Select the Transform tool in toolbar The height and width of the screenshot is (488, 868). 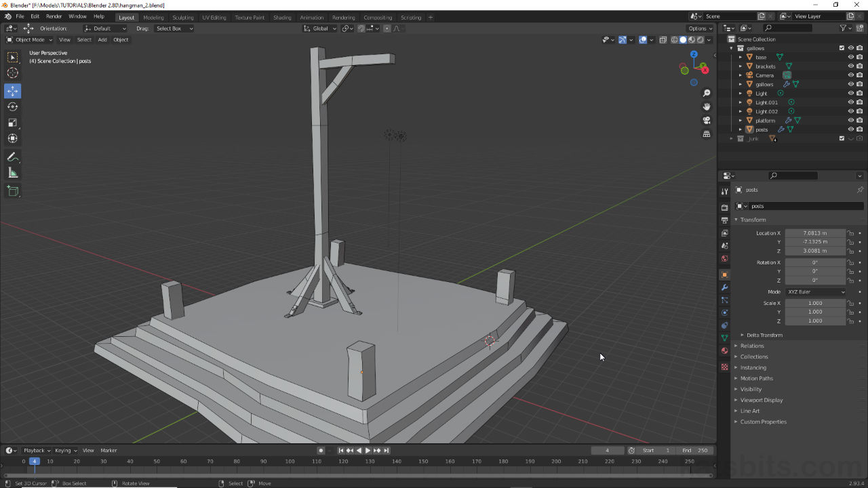pos(13,138)
